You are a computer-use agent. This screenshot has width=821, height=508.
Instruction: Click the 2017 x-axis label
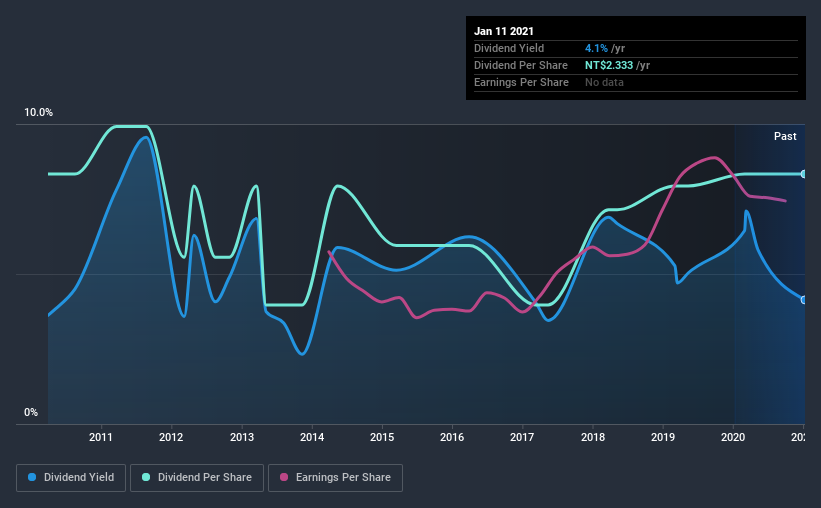522,437
